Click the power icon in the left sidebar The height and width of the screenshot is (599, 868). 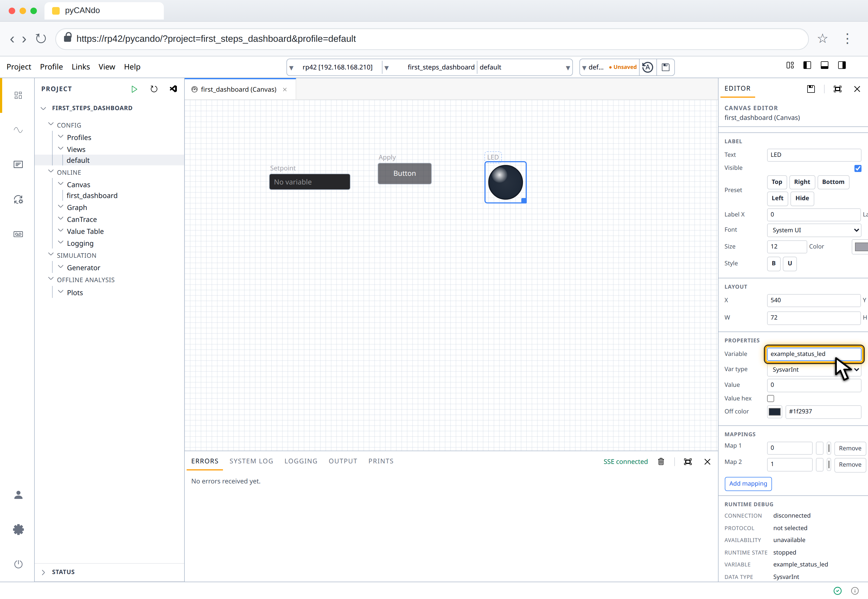(18, 564)
